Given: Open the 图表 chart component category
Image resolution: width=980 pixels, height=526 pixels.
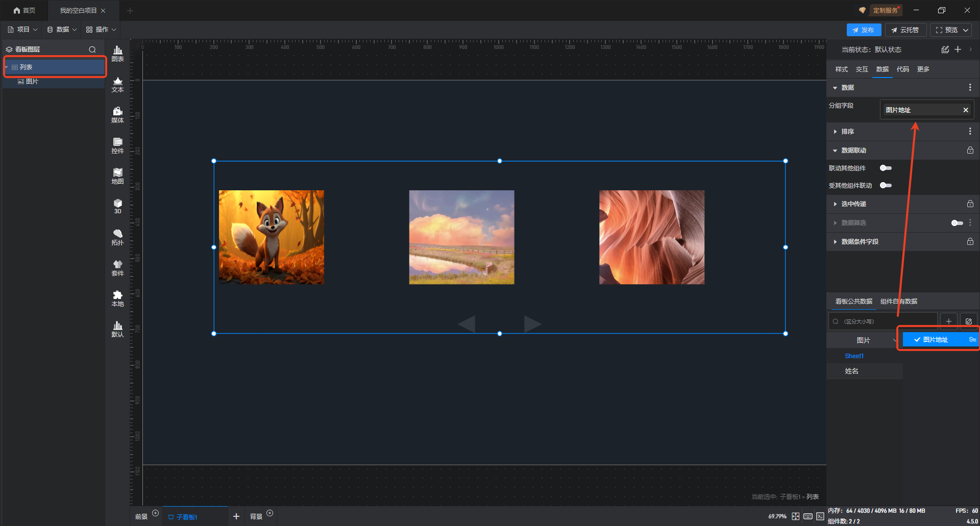Looking at the screenshot, I should pos(117,54).
